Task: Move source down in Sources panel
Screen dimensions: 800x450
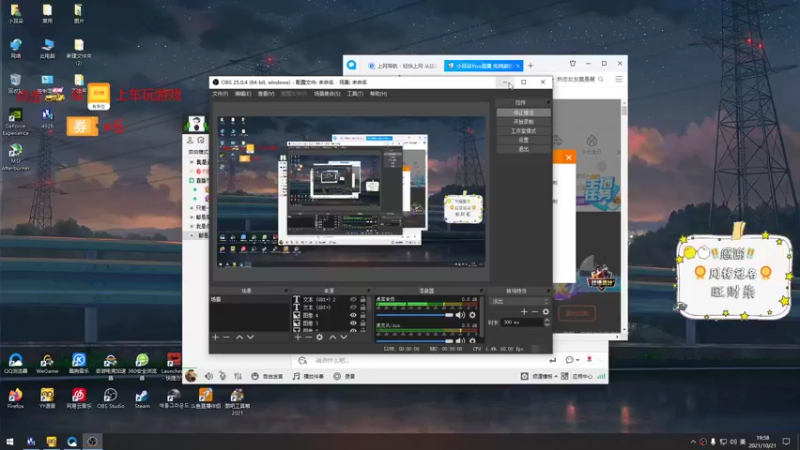Action: click(x=344, y=337)
